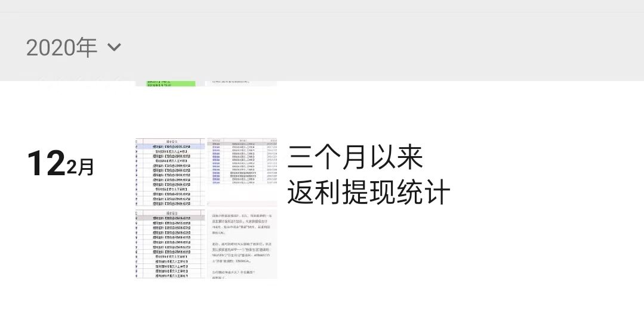This screenshot has width=644, height=323.
Task: Click the 2月 month label
Action: (80, 167)
